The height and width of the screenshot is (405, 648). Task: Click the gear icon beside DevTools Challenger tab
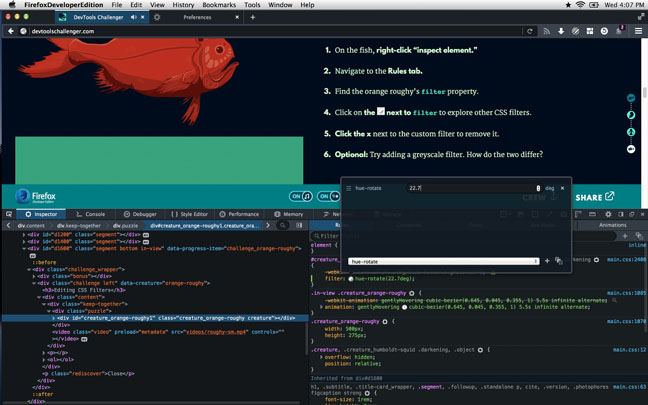coord(157,17)
